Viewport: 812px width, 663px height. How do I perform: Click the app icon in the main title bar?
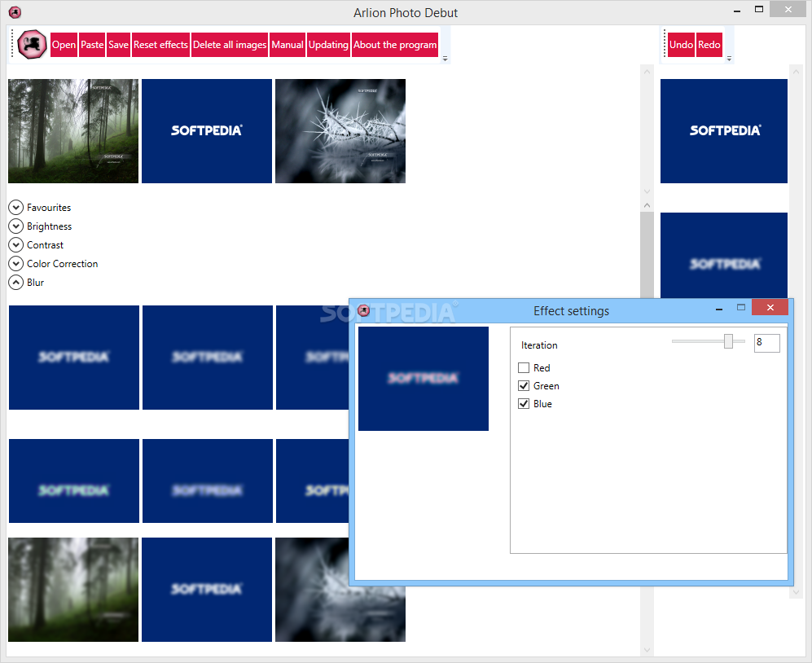15,12
